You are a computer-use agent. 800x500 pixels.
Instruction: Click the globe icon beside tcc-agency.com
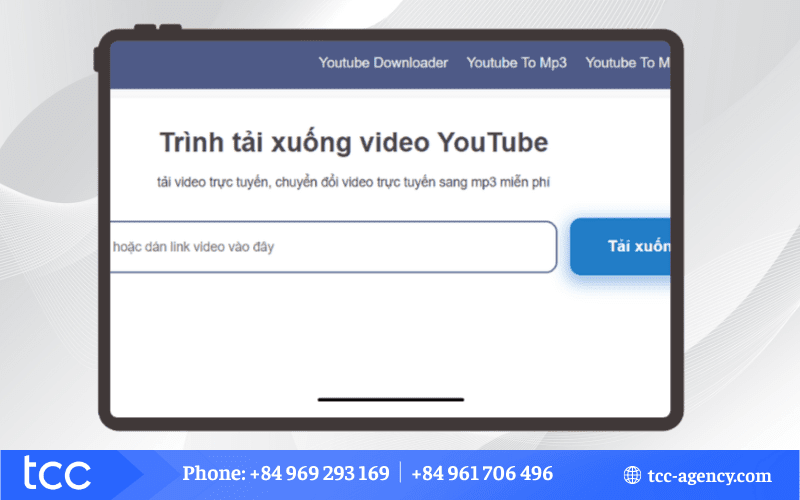point(632,476)
